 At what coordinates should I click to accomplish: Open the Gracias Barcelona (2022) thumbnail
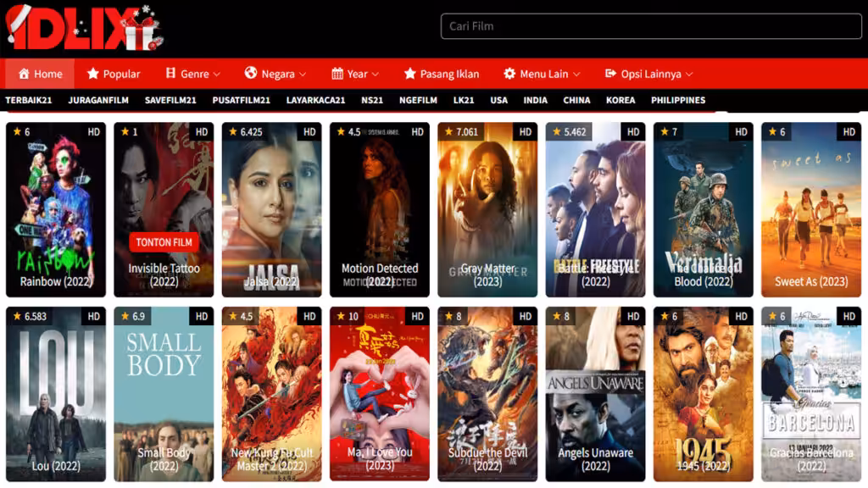(810, 393)
